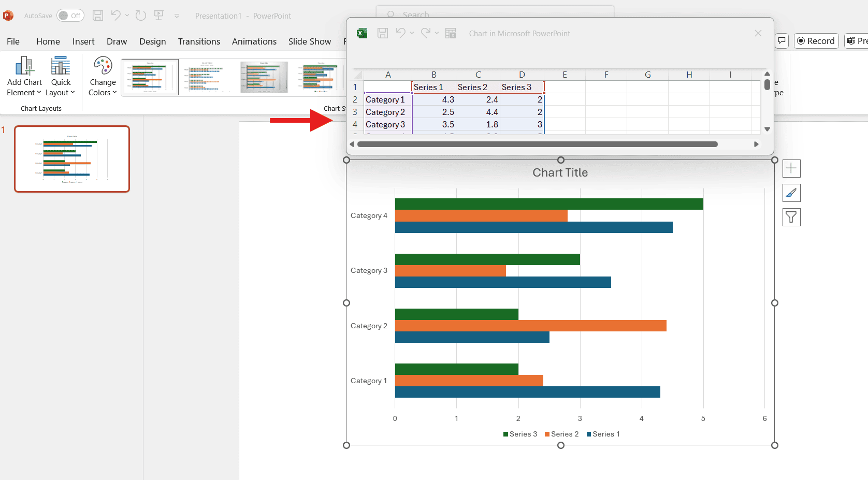Expand the Redo dropdown in the Excel window
Image resolution: width=868 pixels, height=480 pixels.
437,33
